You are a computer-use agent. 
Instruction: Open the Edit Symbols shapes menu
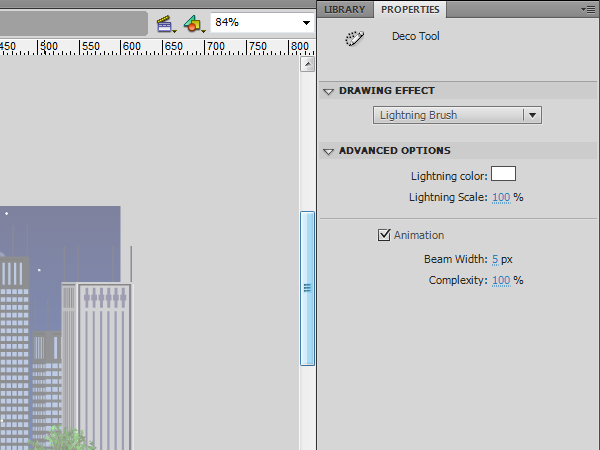(194, 24)
